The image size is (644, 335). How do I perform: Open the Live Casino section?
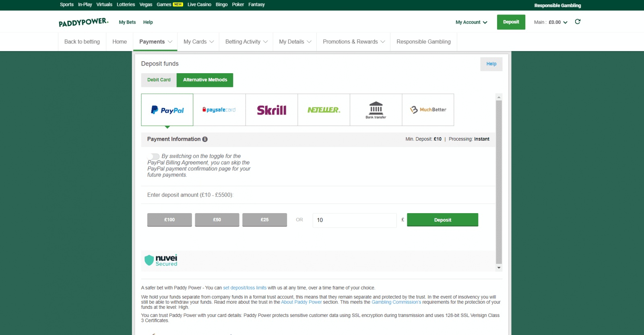(x=199, y=4)
